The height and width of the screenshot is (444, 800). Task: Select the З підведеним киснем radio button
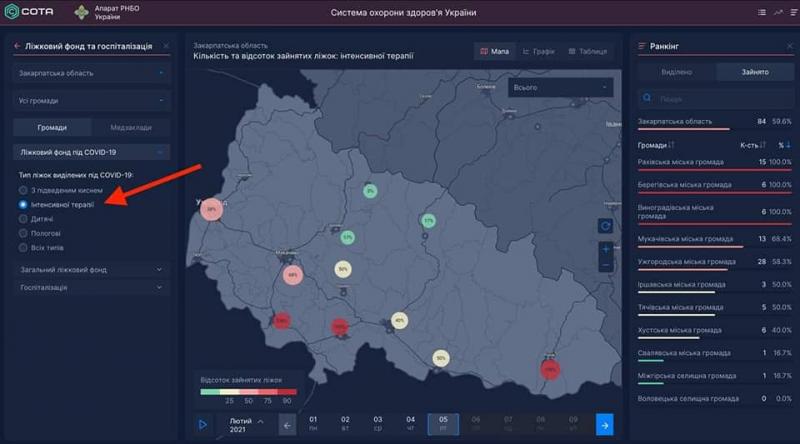(x=24, y=189)
